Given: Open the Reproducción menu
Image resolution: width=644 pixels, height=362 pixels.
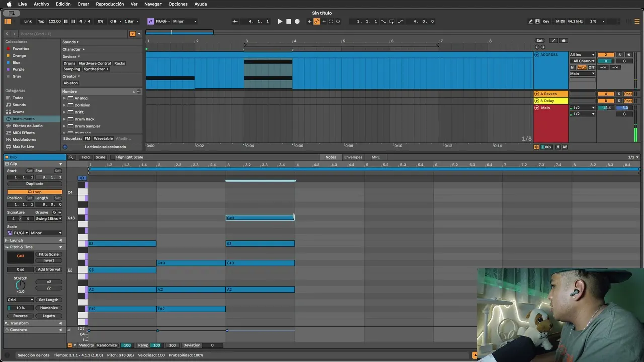Looking at the screenshot, I should [x=110, y=4].
